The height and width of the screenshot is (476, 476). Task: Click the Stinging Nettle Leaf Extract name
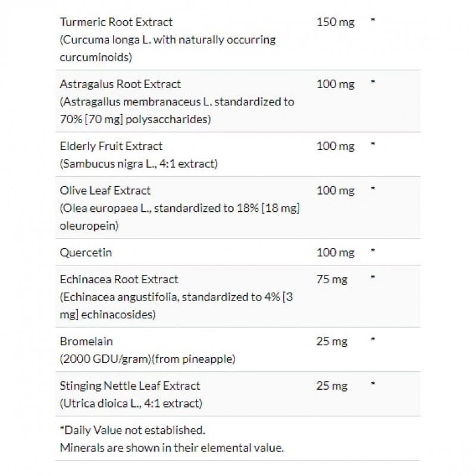[130, 386]
